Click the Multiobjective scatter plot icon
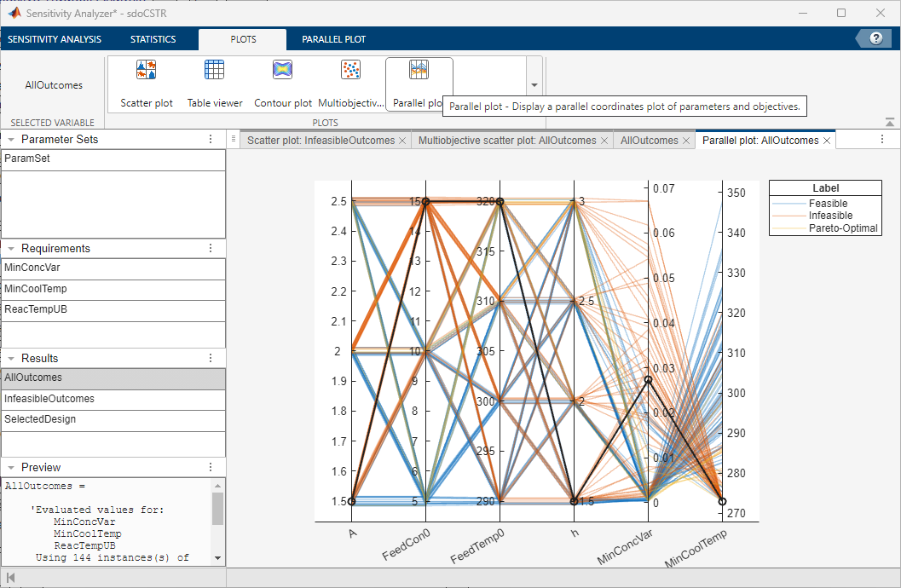Image resolution: width=901 pixels, height=588 pixels. (x=350, y=84)
